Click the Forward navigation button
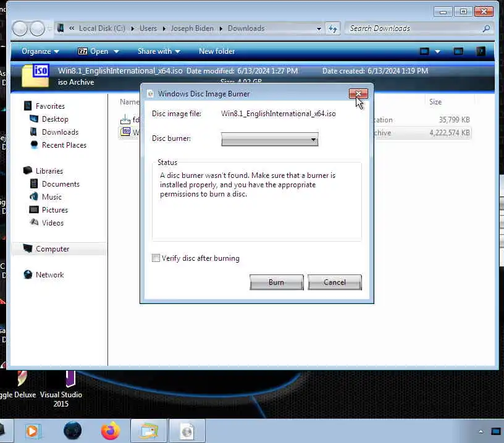 [x=38, y=28]
